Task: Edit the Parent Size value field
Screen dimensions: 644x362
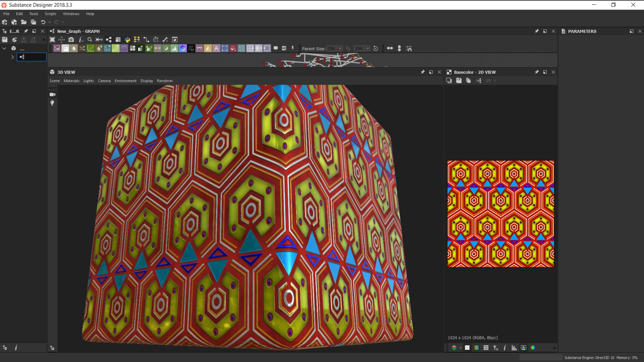Action: (332, 48)
